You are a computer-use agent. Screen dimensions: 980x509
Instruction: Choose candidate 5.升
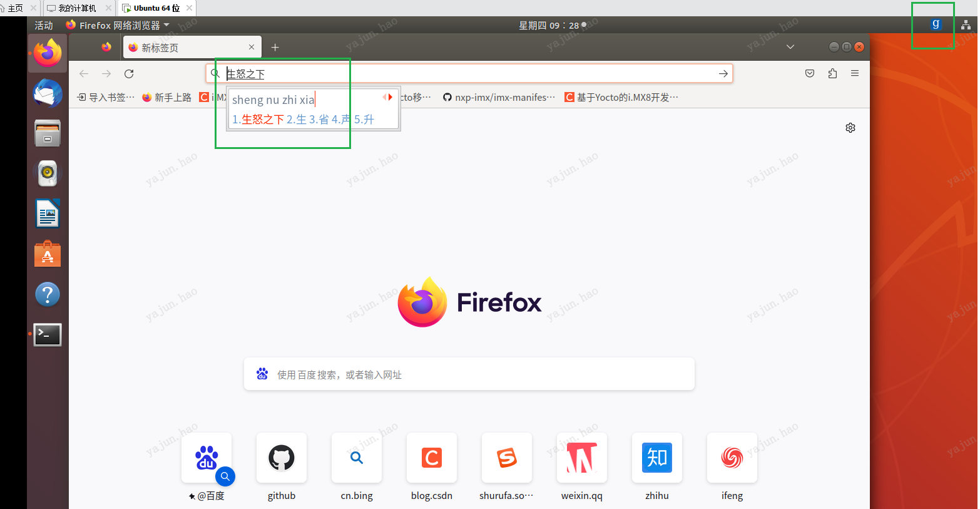tap(364, 119)
